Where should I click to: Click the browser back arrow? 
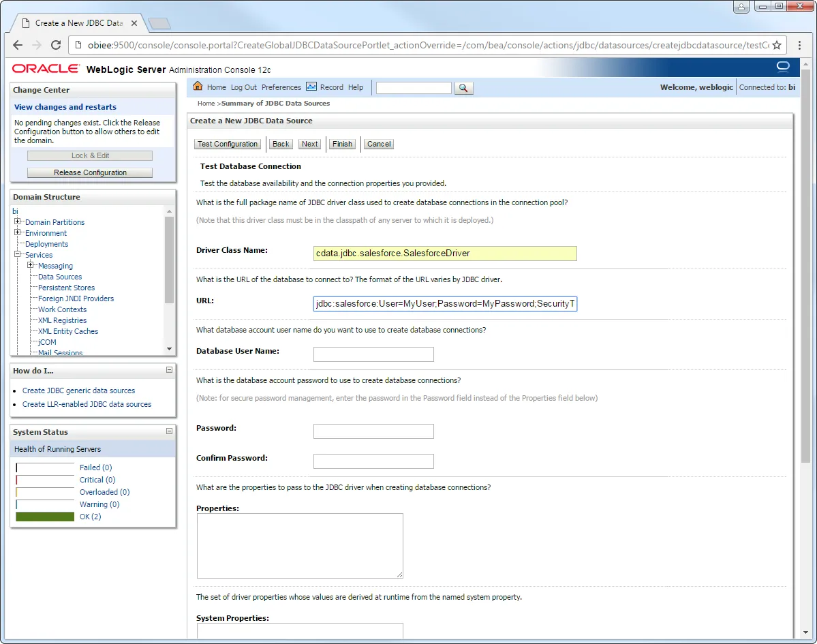[17, 44]
